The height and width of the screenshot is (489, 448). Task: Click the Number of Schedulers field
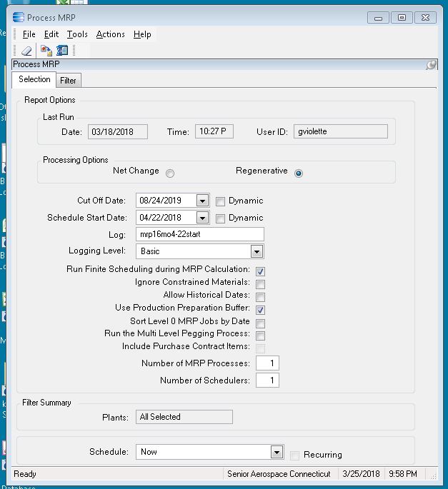click(267, 380)
